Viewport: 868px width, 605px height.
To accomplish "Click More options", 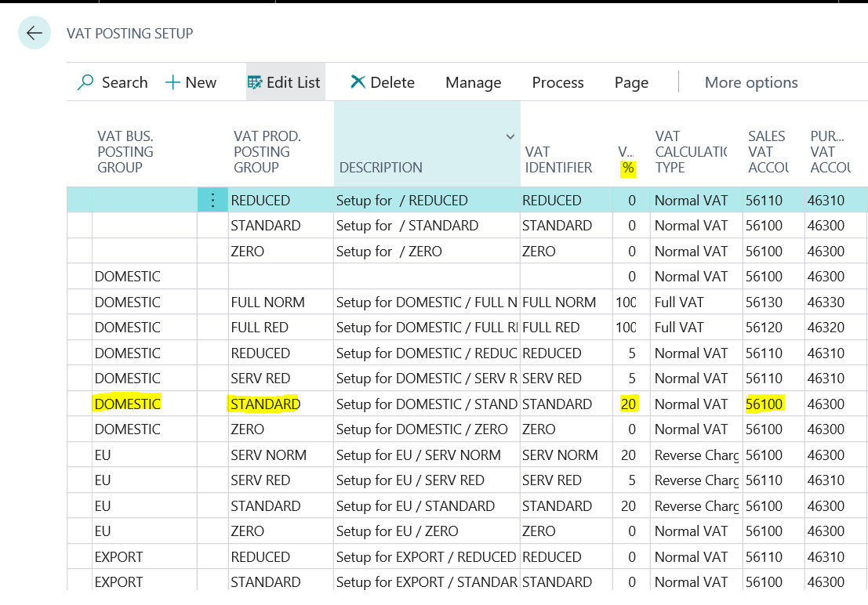I will (x=750, y=82).
